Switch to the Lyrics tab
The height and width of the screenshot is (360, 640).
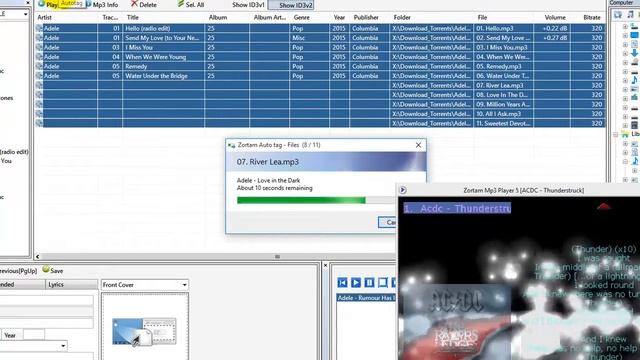coord(71,284)
